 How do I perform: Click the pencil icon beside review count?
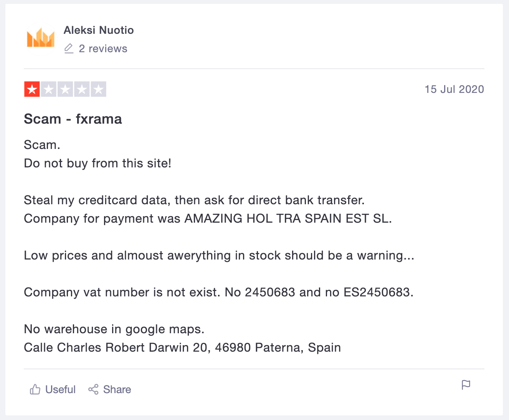coord(69,48)
